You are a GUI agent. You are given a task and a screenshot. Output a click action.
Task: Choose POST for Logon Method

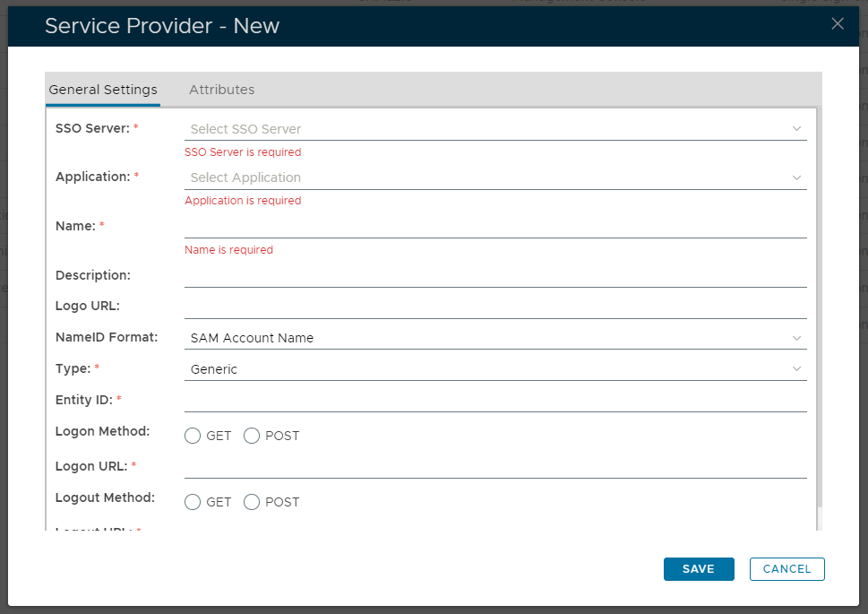(252, 436)
